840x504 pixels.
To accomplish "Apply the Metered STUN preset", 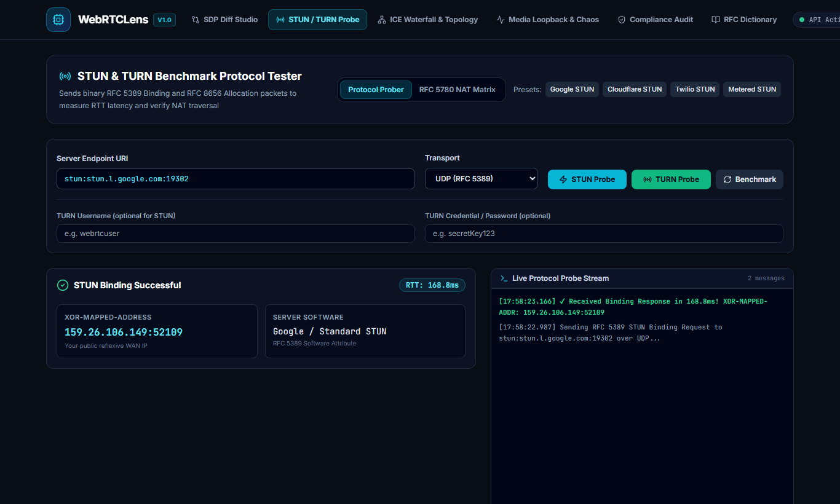I will (x=752, y=89).
